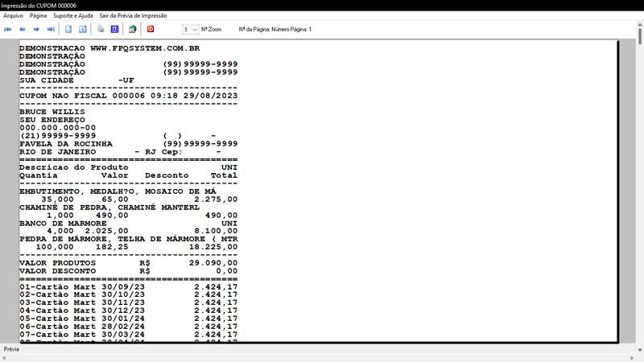Click the PEDRA DE MÁRMORE item line
Viewport: 644px width, 362px height.
tap(129, 239)
